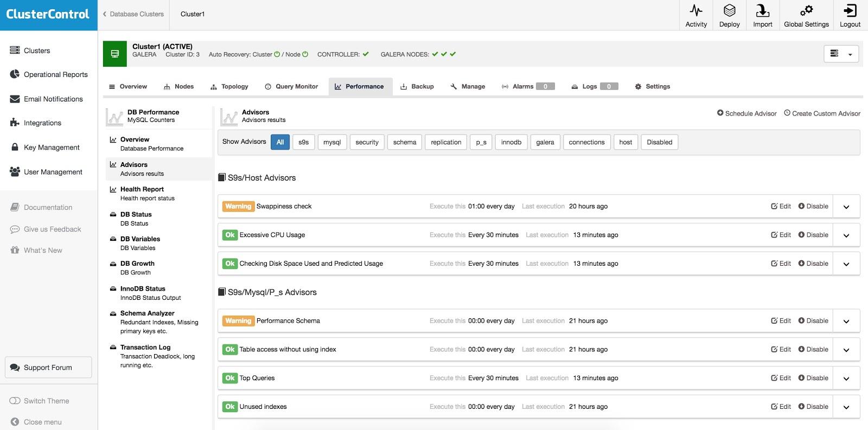This screenshot has height=430, width=868.
Task: Click the Deploy icon
Action: pos(729,15)
